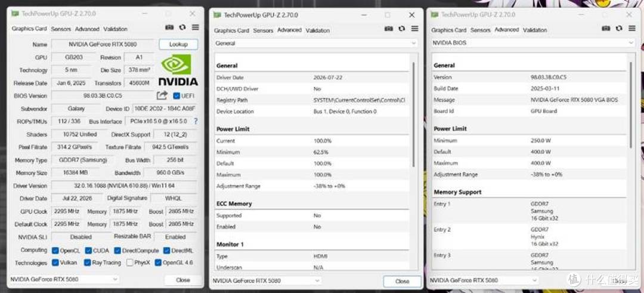The width and height of the screenshot is (644, 293).
Task: Select Sensors tab in right window
Action: [481, 30]
